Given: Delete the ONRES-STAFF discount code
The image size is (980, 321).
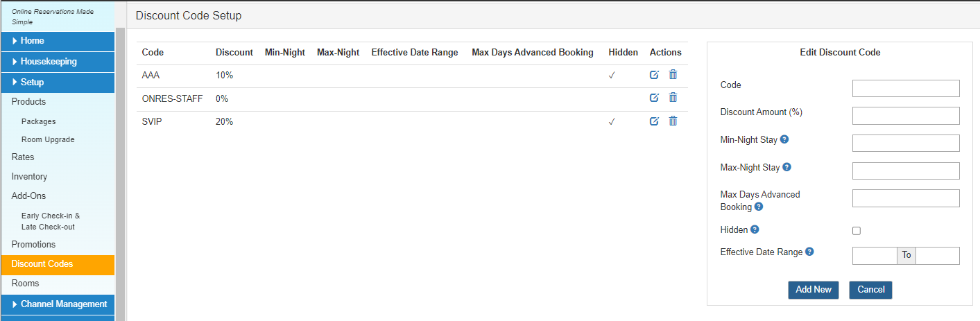Looking at the screenshot, I should (673, 98).
